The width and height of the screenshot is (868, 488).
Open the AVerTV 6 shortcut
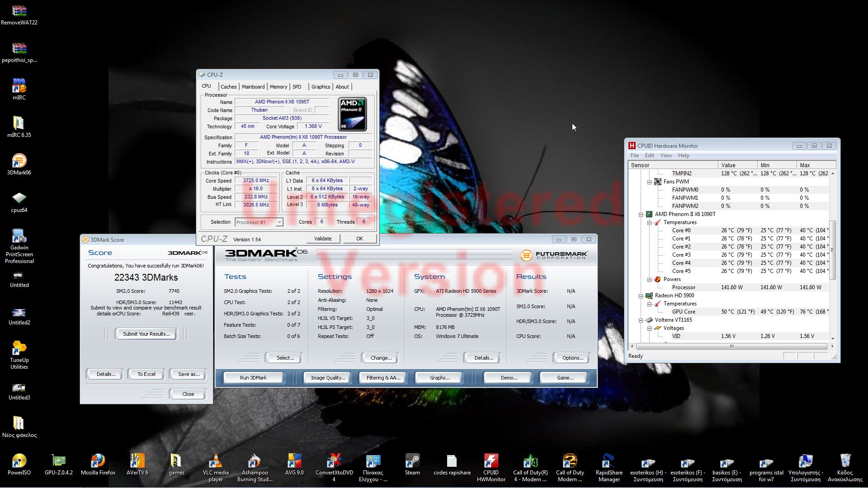coord(137,465)
